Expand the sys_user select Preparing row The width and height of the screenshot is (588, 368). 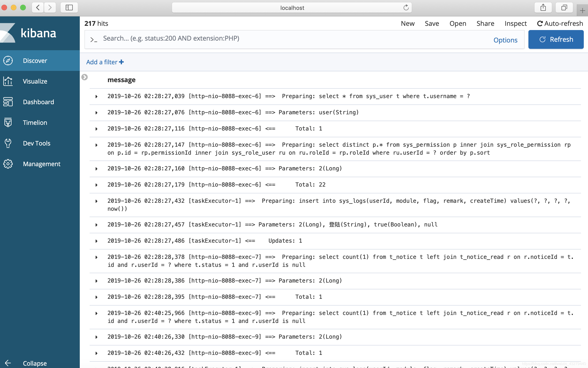[97, 97]
